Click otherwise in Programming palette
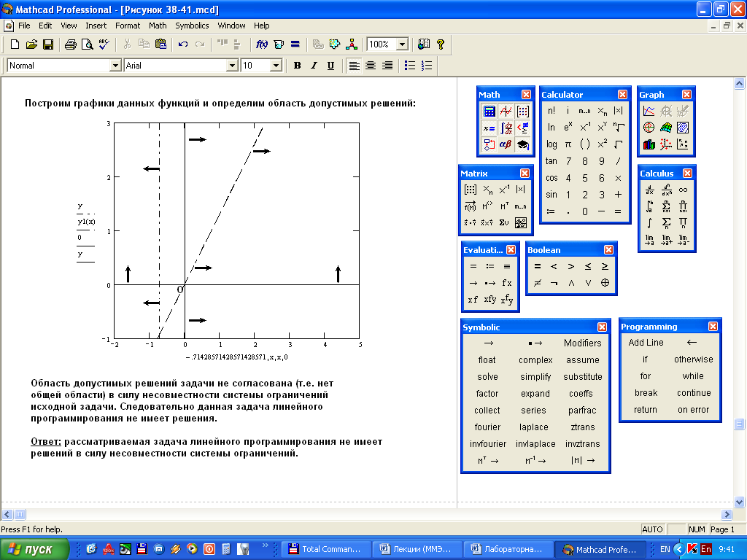The image size is (747, 560). point(694,359)
